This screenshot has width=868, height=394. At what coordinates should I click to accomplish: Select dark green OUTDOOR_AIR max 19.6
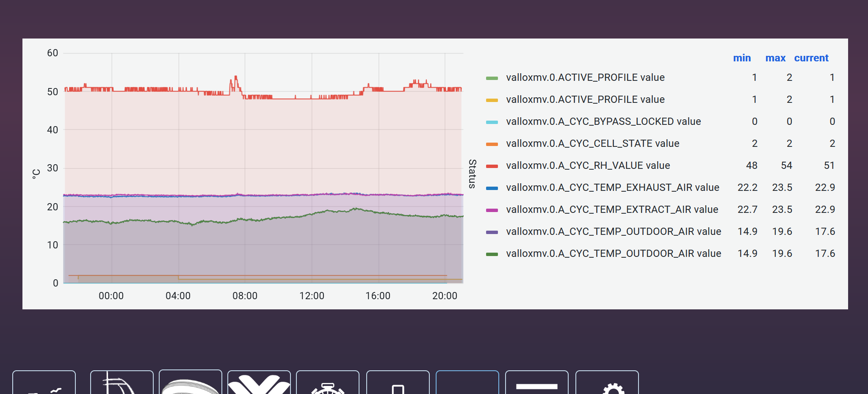pyautogui.click(x=782, y=253)
